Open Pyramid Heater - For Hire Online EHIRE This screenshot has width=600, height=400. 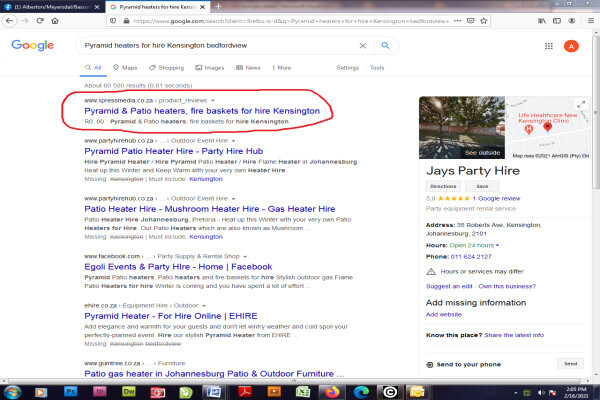tap(171, 316)
